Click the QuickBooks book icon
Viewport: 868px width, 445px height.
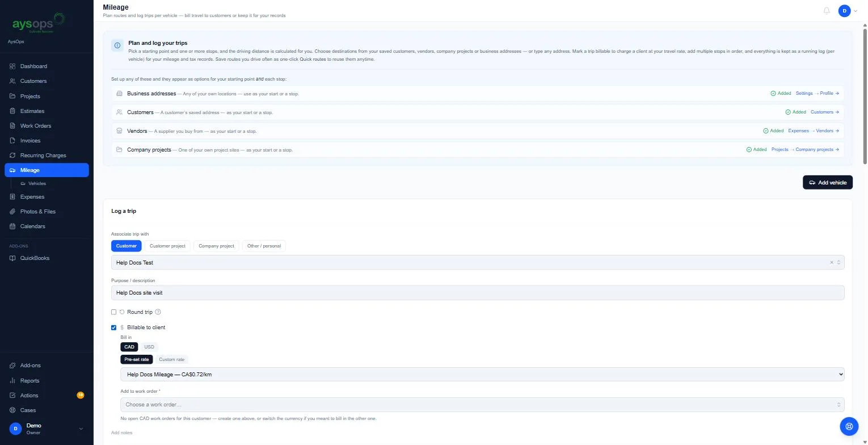12,258
